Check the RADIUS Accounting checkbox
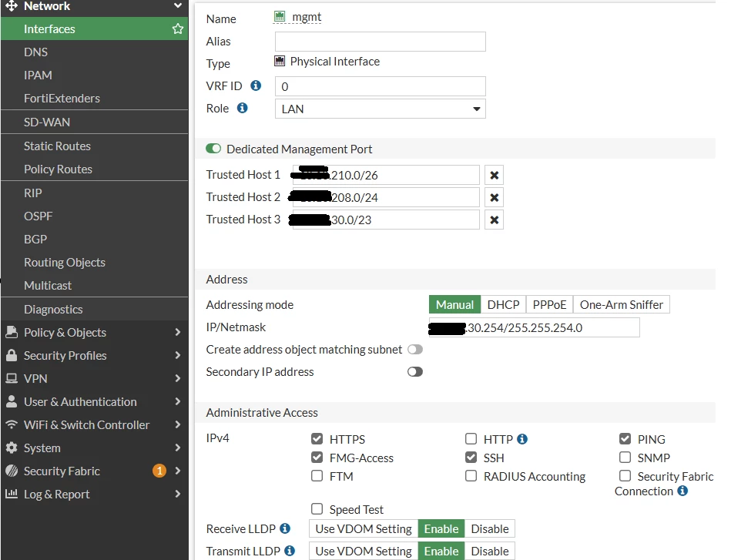The width and height of the screenshot is (731, 560). [x=471, y=475]
